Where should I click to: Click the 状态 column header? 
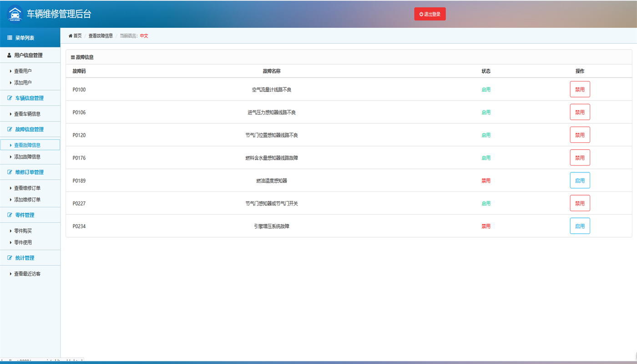(486, 71)
